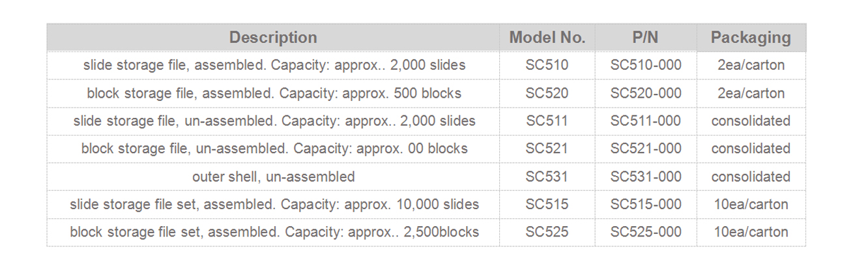Select model number SC511
Viewport: 868px width, 273px height.
[x=547, y=121]
